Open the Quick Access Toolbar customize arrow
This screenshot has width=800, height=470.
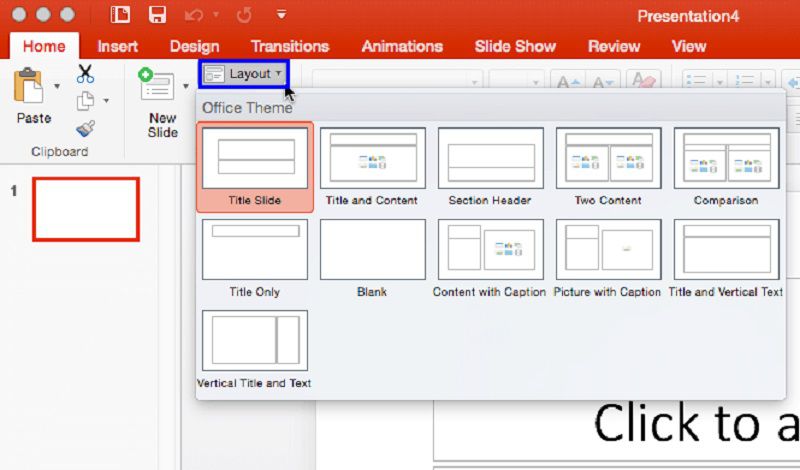[281, 14]
